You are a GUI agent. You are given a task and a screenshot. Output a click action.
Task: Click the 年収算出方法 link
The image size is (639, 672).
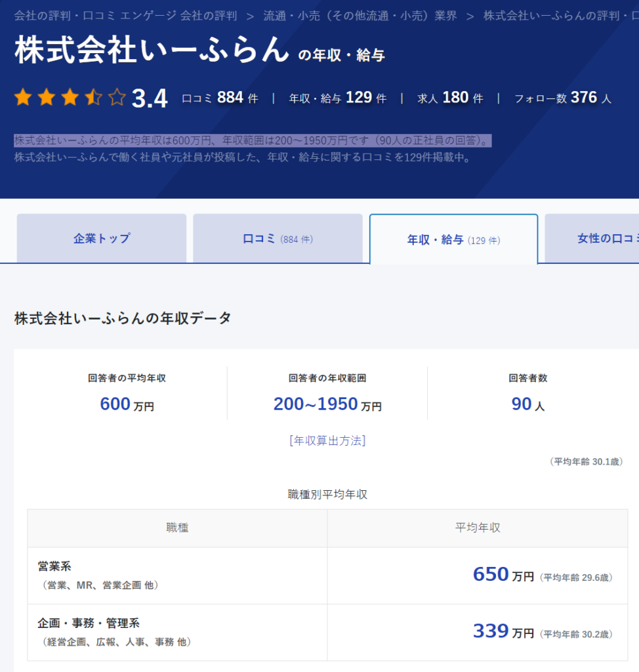327,440
